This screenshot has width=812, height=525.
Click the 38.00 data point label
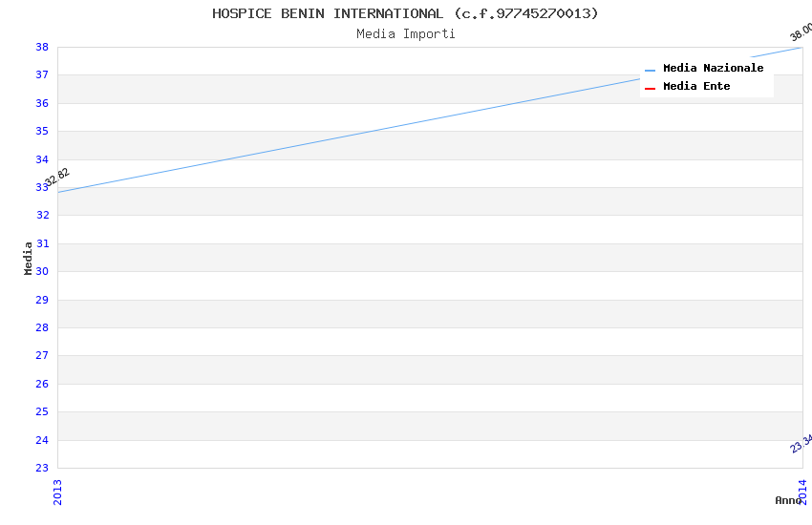click(801, 31)
